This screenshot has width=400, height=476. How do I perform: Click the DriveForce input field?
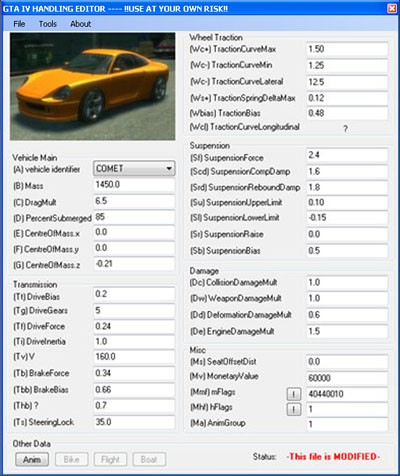[134, 326]
